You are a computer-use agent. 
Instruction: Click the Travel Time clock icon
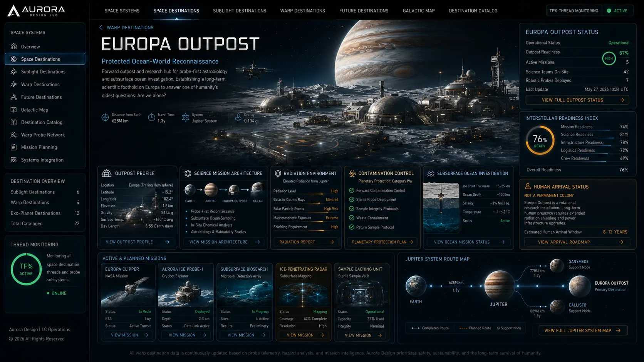[x=152, y=118]
